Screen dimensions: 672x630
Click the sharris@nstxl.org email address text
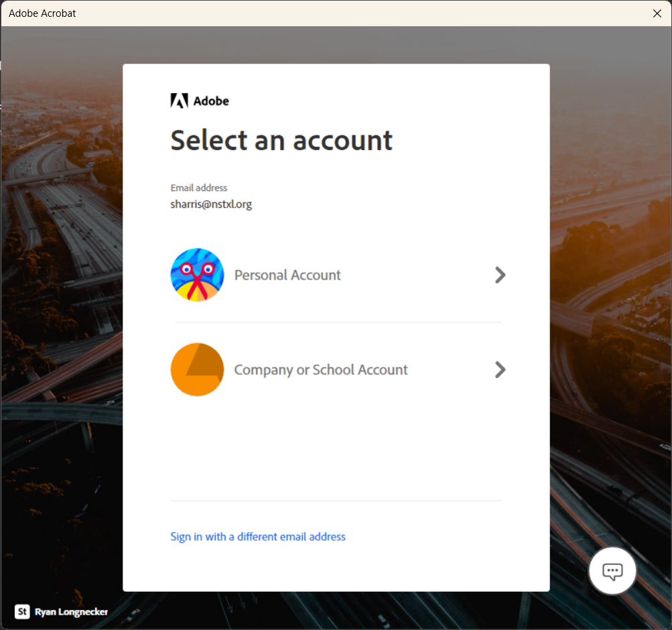click(x=211, y=204)
